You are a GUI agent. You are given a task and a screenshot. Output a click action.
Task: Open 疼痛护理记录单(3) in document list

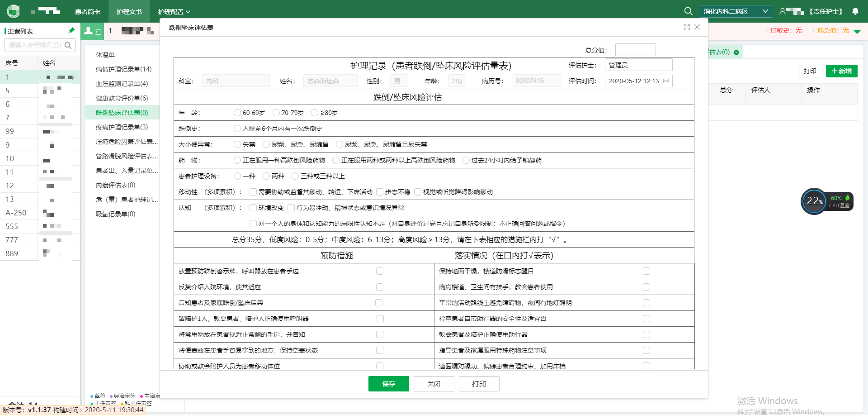coord(122,127)
